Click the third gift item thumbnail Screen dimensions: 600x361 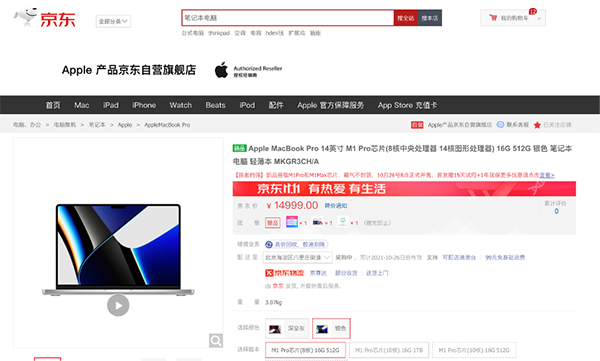pyautogui.click(x=343, y=222)
